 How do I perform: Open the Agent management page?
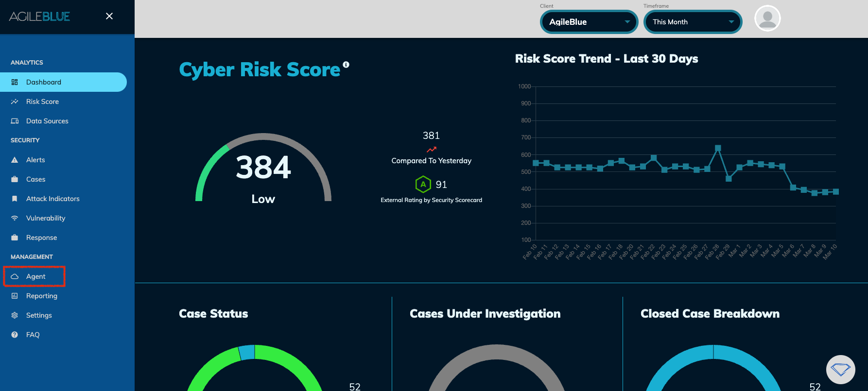[35, 276]
